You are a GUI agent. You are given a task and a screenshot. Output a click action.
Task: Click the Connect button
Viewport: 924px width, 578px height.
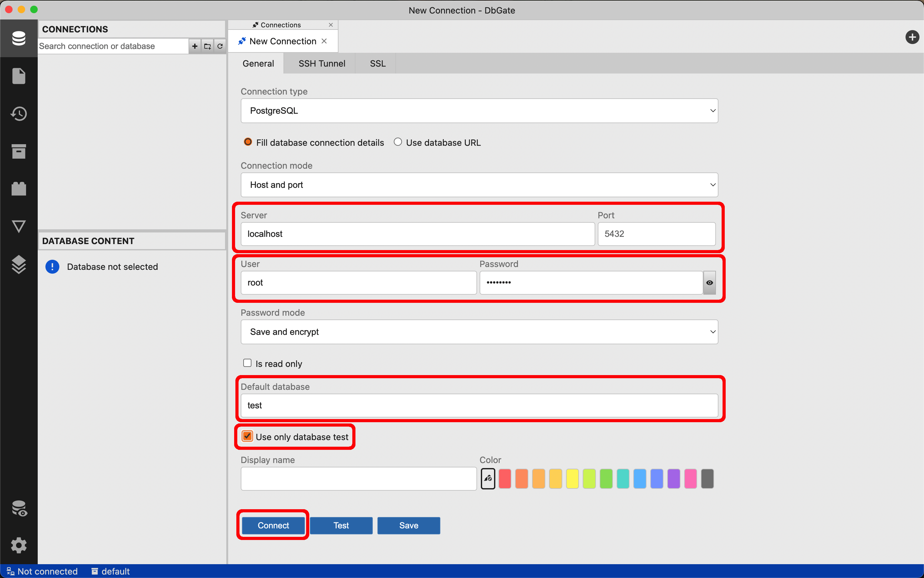click(x=273, y=526)
